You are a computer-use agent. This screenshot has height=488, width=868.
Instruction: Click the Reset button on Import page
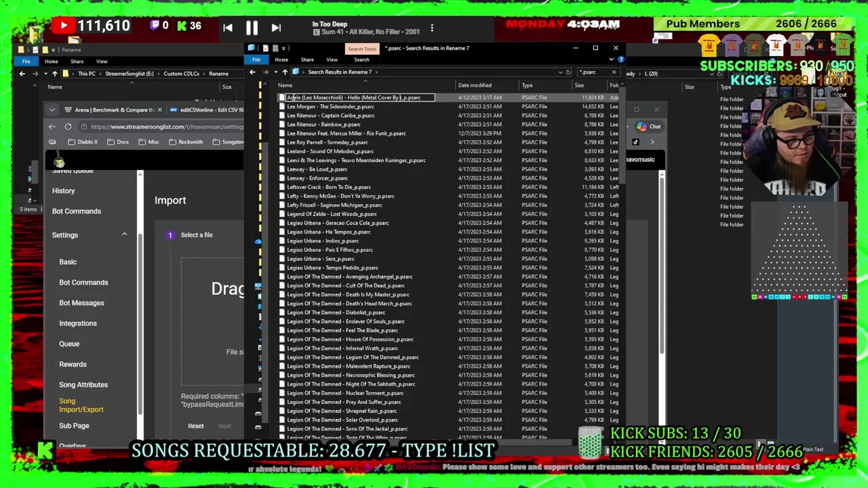[x=195, y=426]
